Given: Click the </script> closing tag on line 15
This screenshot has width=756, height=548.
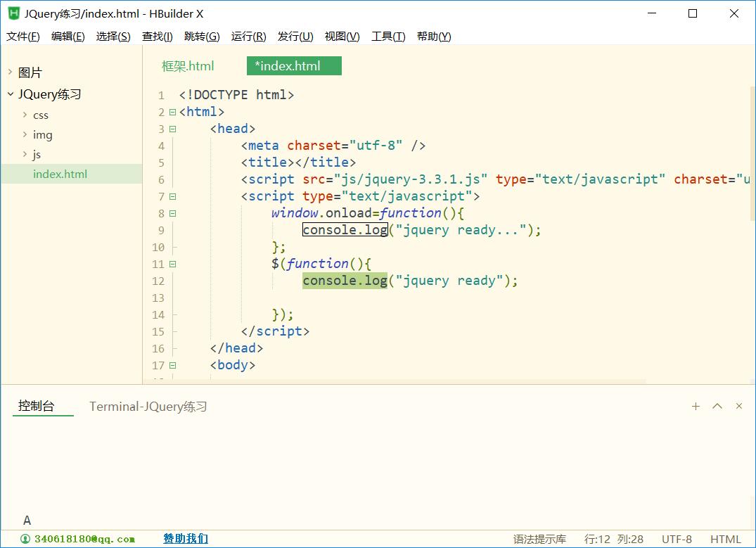Looking at the screenshot, I should [x=275, y=331].
